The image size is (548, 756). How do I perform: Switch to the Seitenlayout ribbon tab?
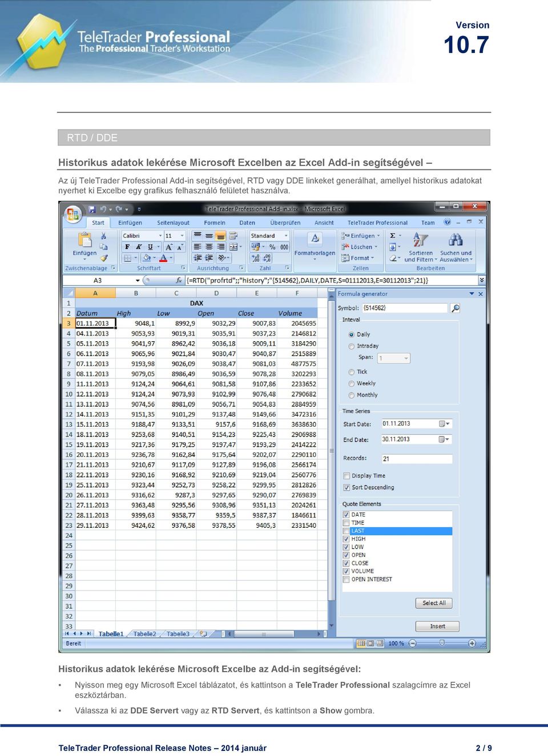[x=173, y=223]
